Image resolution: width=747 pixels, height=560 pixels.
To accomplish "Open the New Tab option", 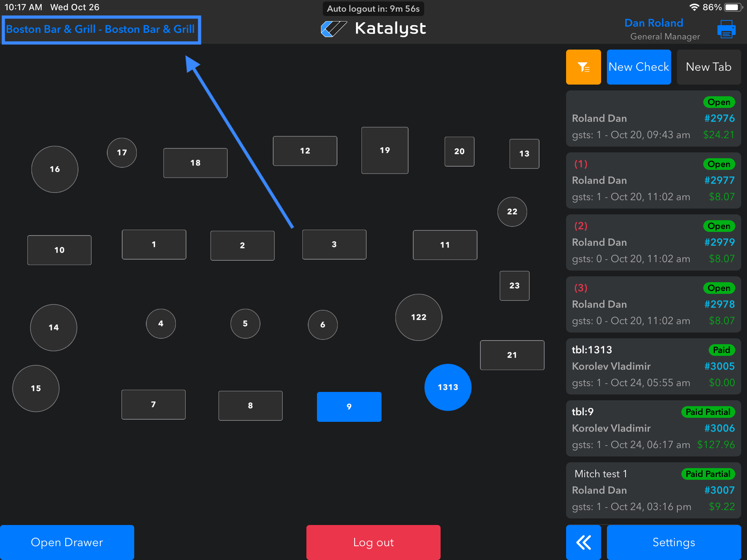I will pyautogui.click(x=708, y=67).
